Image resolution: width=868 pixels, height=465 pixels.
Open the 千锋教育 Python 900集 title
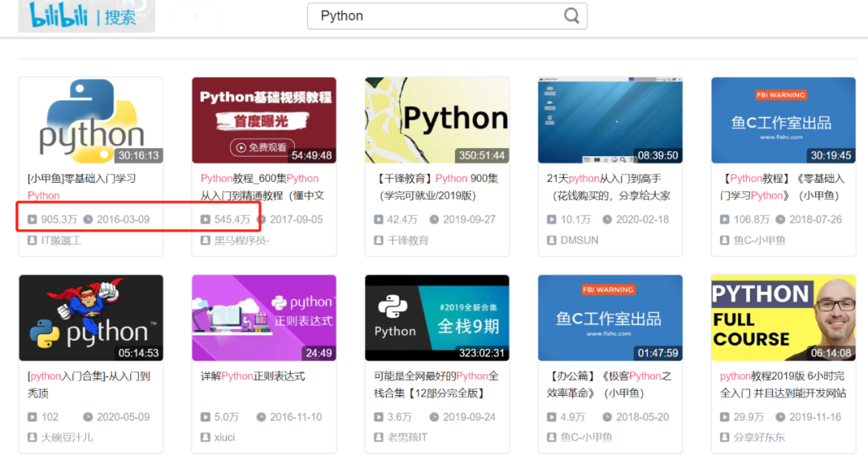pyautogui.click(x=436, y=187)
